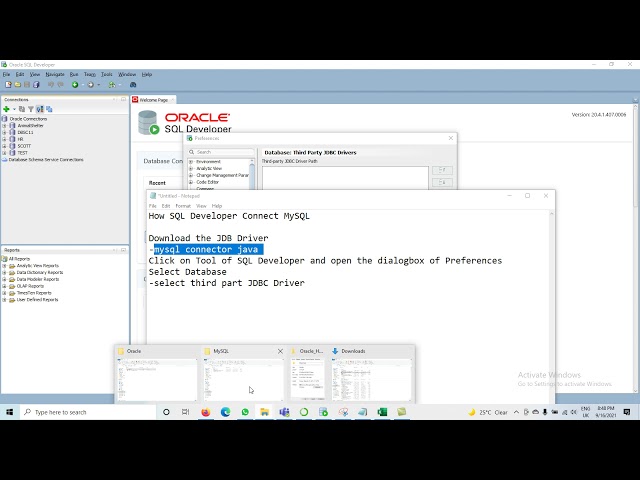Click the Windows Start button
The width and height of the screenshot is (640, 480).
pos(9,412)
